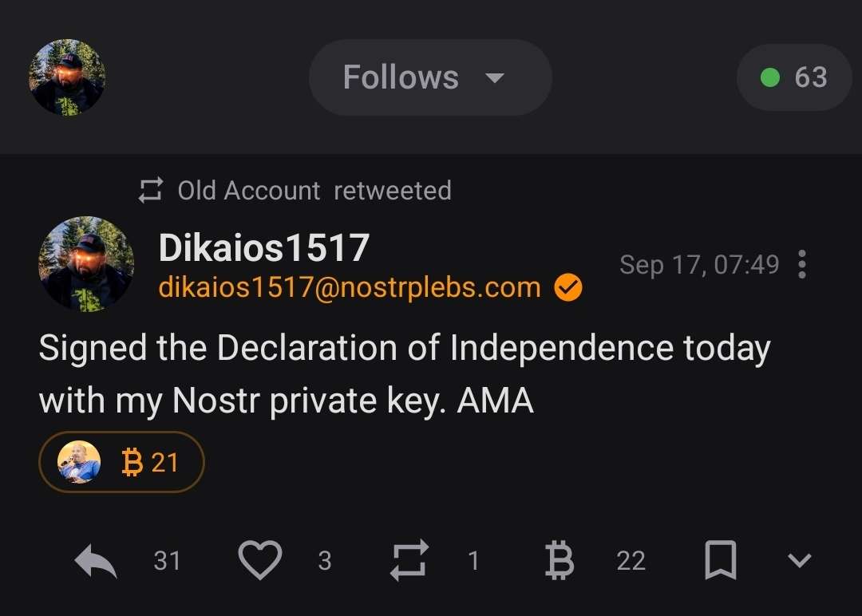Open the Follows feed dropdown

[429, 77]
